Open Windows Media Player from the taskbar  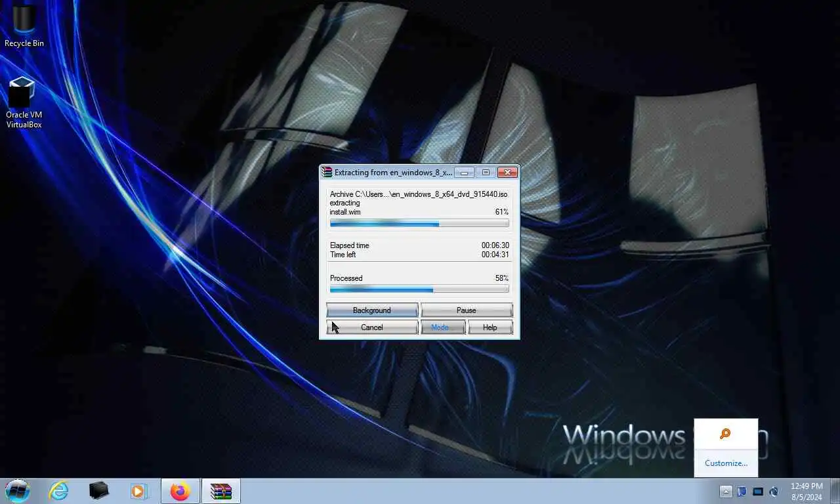(138, 491)
